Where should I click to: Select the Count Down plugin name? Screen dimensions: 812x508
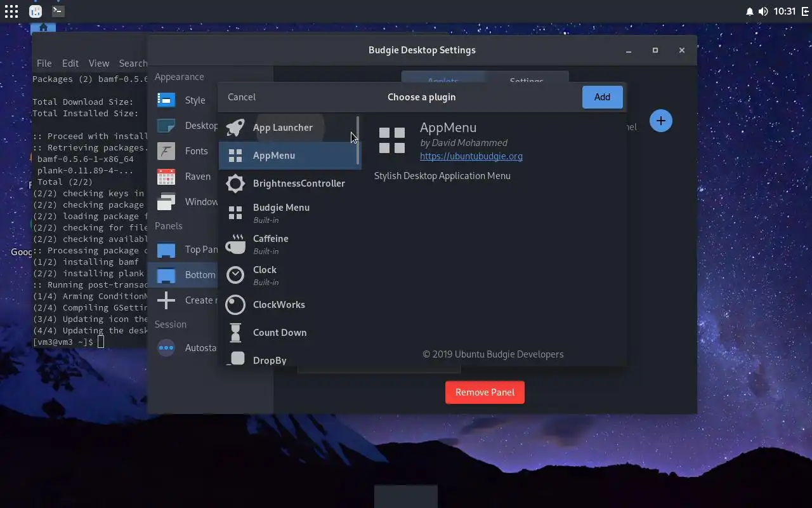point(280,333)
